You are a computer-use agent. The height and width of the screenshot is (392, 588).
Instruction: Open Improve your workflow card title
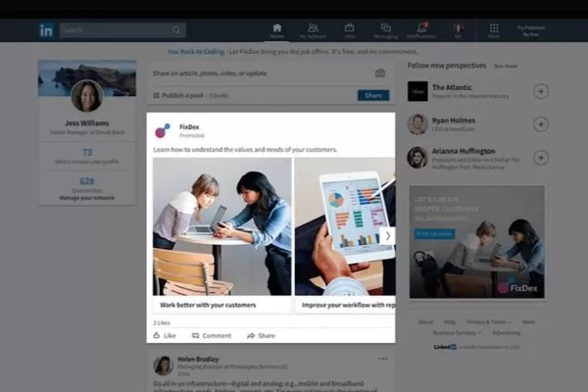point(348,305)
